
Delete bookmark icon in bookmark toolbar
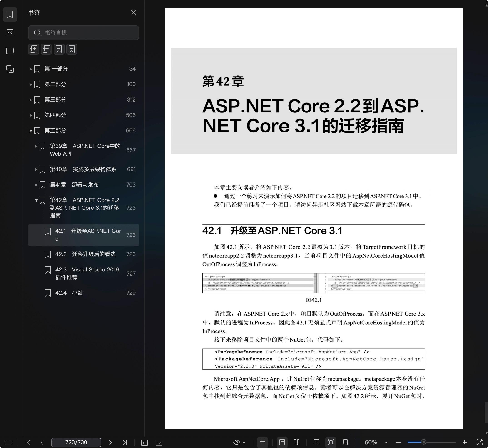[x=72, y=49]
